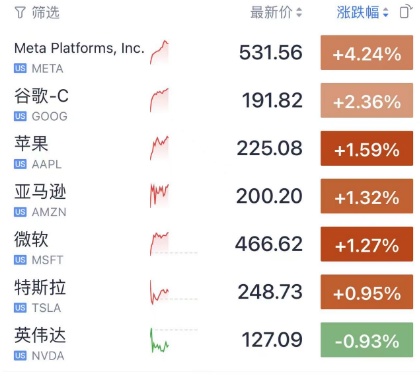The image size is (420, 378).
Task: Select the 最新价 column header
Action: (272, 13)
